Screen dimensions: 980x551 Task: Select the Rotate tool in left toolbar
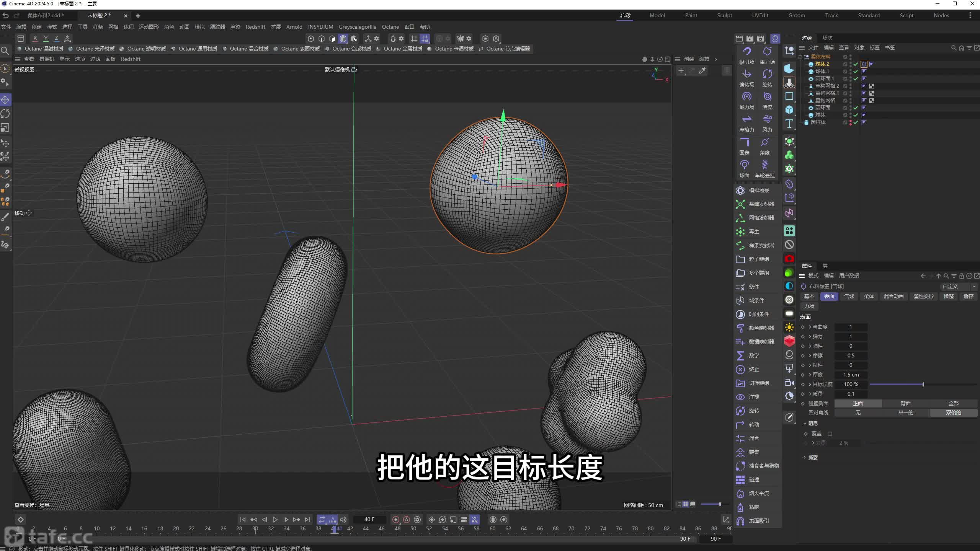pyautogui.click(x=5, y=114)
